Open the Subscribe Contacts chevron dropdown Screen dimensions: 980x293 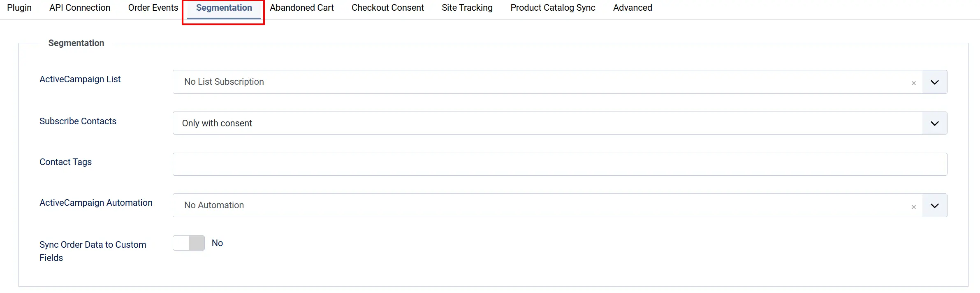[x=934, y=123]
